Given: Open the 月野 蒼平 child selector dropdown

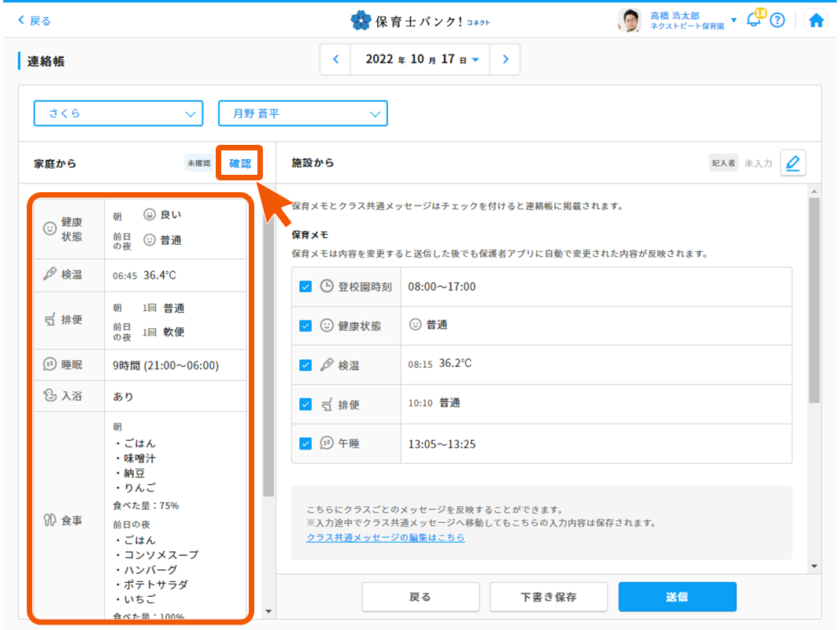Looking at the screenshot, I should (x=302, y=113).
